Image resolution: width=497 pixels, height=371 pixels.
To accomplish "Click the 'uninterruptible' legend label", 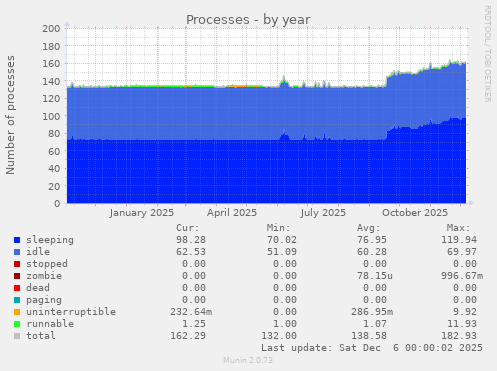I will point(71,312).
